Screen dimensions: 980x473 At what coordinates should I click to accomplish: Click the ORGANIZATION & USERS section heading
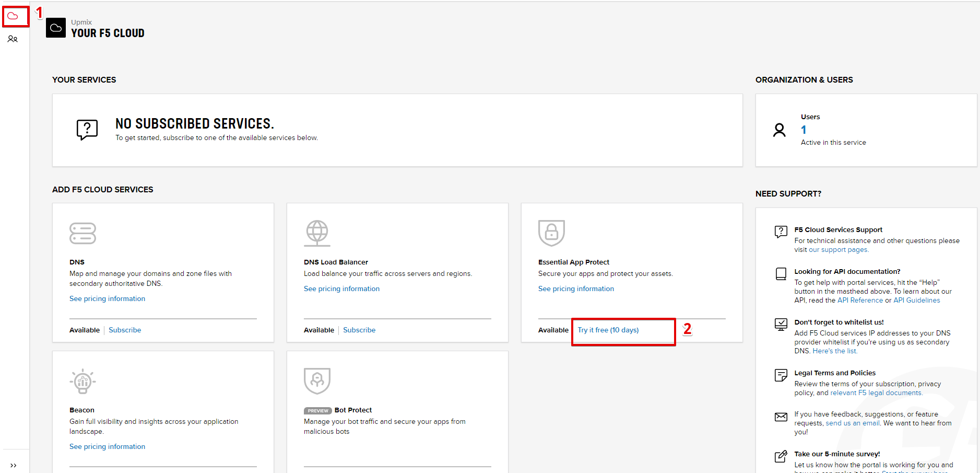pyautogui.click(x=804, y=79)
